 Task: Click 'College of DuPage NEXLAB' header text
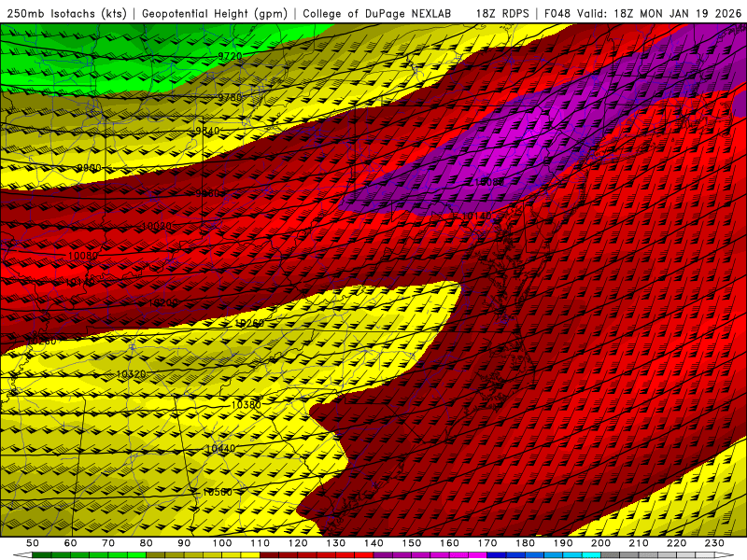377,13
